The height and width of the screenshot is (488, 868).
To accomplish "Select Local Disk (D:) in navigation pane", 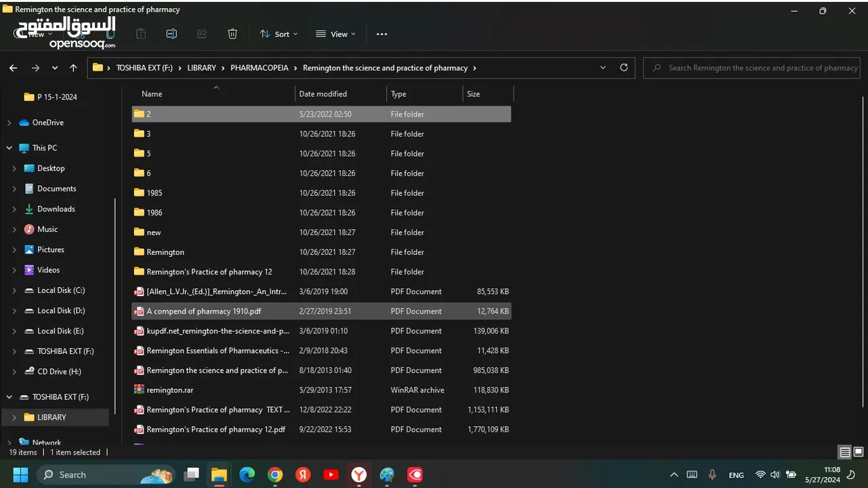I will click(x=61, y=310).
